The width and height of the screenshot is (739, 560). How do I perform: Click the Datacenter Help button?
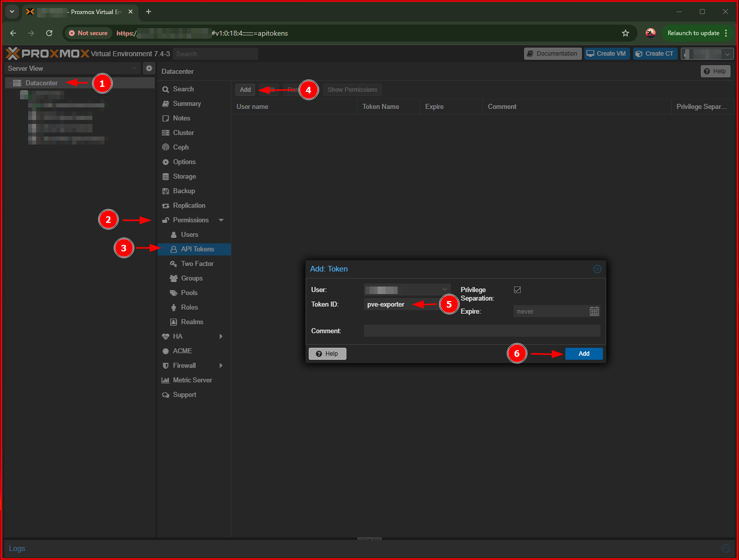click(x=715, y=71)
